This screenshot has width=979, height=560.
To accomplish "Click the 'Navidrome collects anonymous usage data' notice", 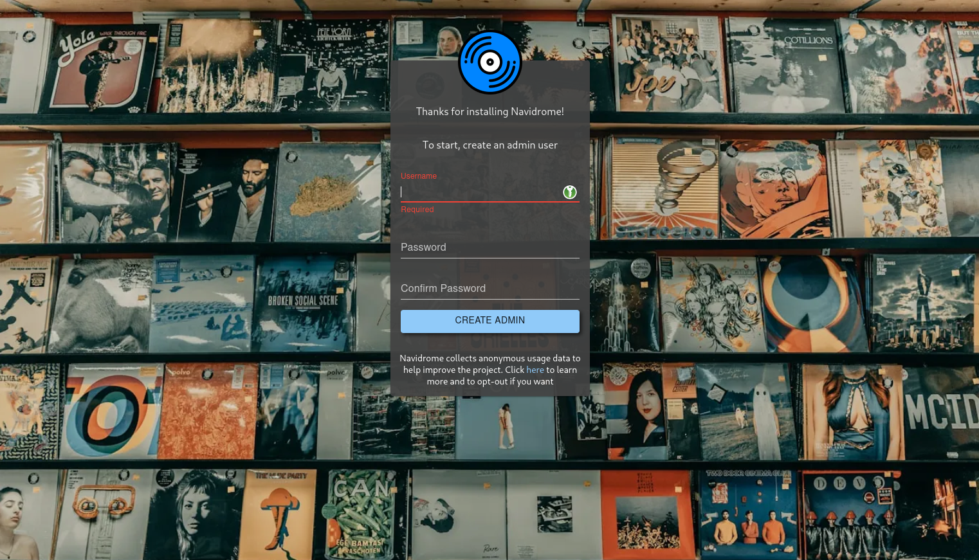I will tap(490, 370).
